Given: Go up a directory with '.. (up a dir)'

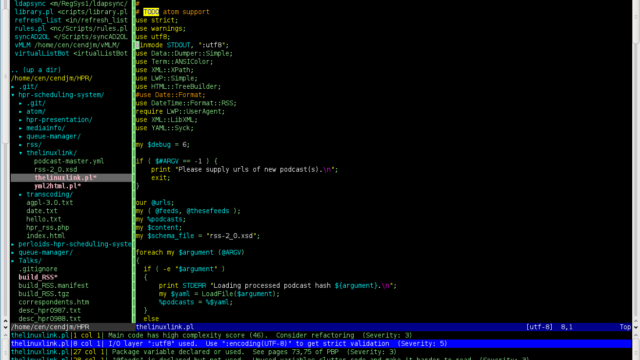Looking at the screenshot, I should 36,70.
